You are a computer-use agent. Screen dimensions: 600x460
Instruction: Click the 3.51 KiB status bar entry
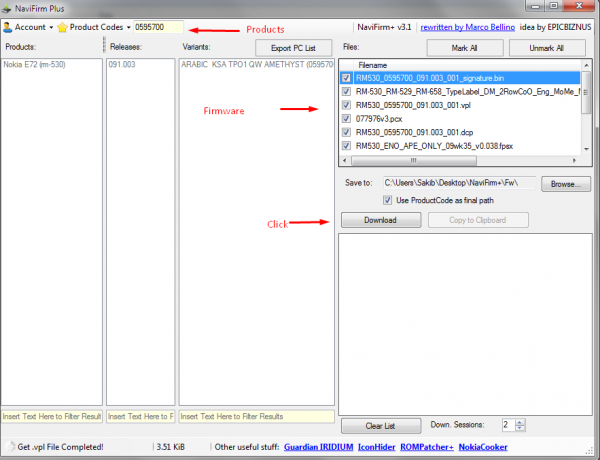point(171,447)
